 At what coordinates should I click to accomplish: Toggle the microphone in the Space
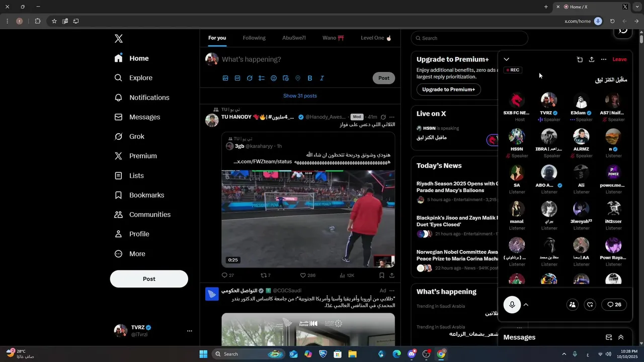[x=512, y=305]
